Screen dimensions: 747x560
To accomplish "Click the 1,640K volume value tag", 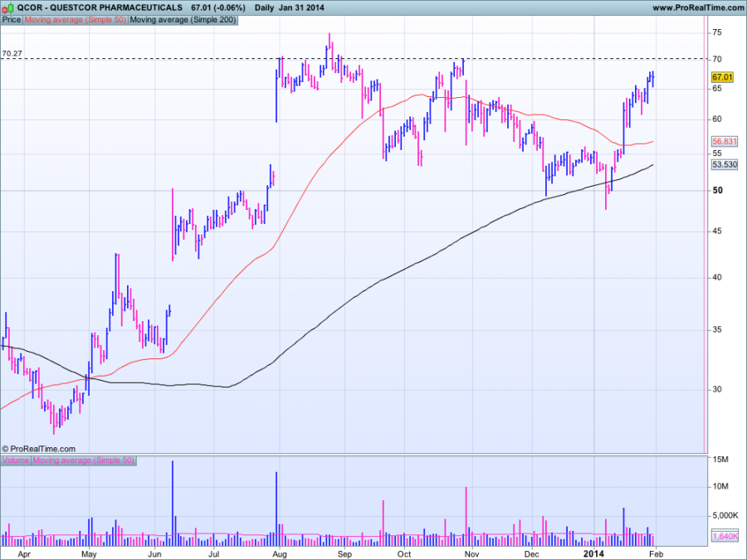I will tap(725, 536).
